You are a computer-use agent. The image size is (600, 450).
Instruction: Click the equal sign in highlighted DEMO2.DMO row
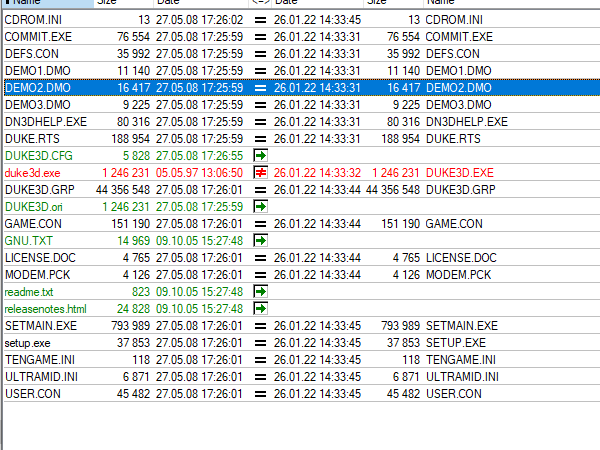[x=260, y=88]
